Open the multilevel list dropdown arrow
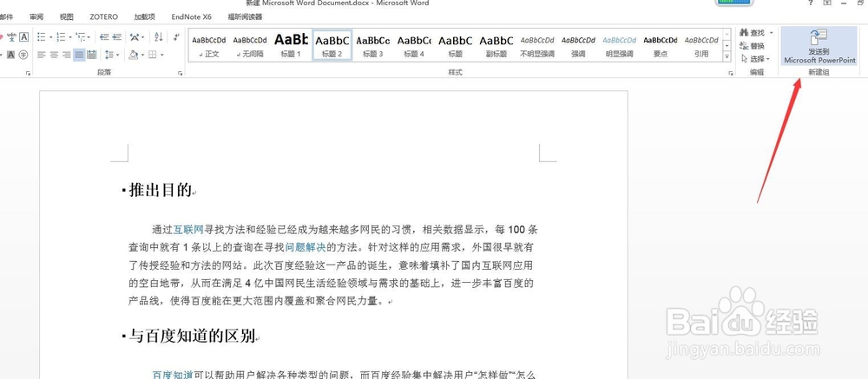Viewport: 868px width, 379px height. pyautogui.click(x=89, y=37)
